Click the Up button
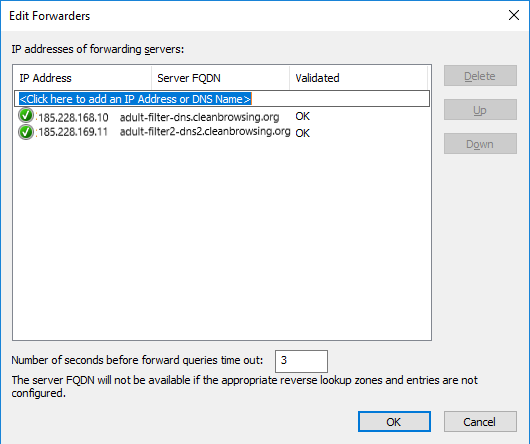The image size is (530, 444). [x=480, y=110]
